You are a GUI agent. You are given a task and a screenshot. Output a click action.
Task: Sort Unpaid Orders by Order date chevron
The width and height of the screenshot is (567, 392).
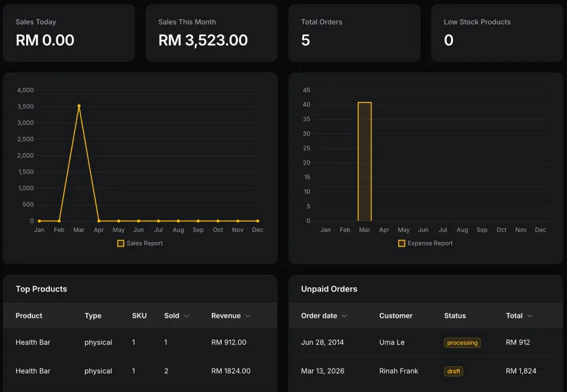(x=344, y=316)
